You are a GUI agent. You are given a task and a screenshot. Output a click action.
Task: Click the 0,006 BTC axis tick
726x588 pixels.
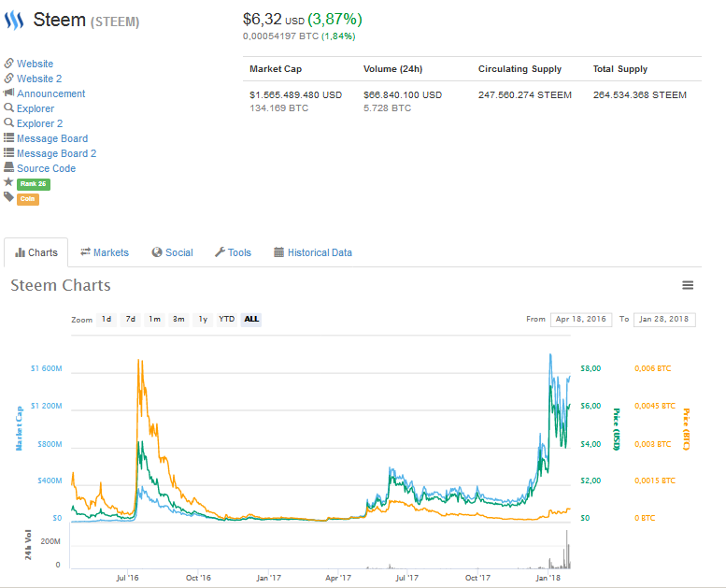click(x=653, y=368)
